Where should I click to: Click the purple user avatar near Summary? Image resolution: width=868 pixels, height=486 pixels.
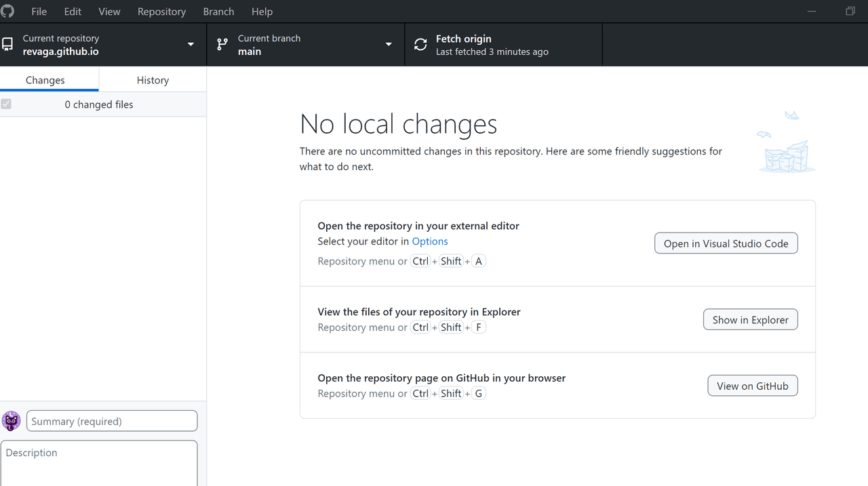[x=12, y=421]
